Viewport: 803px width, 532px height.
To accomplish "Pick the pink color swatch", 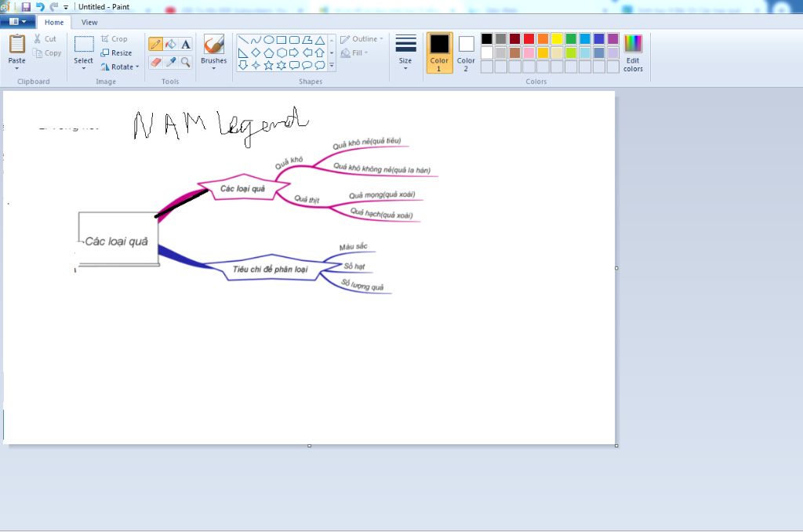I will click(x=529, y=52).
